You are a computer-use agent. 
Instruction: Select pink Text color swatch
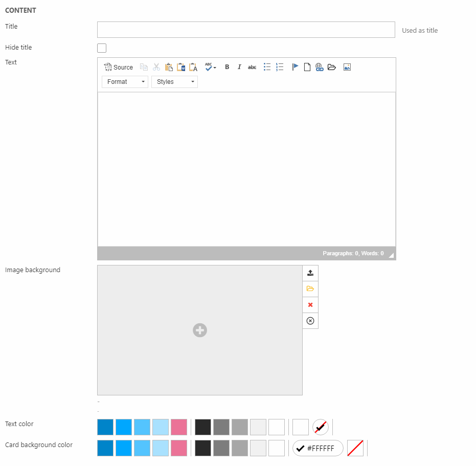(x=179, y=427)
